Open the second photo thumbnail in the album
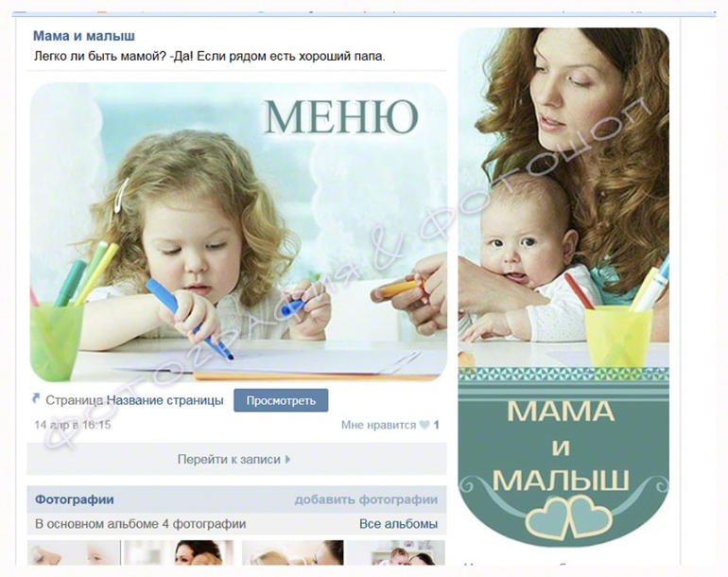The width and height of the screenshot is (728, 577). coord(179,552)
